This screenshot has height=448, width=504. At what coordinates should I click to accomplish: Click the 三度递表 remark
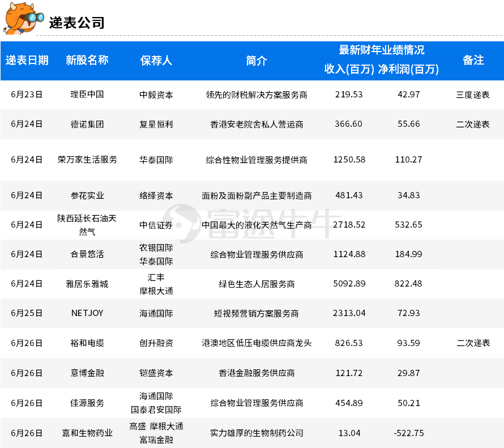[473, 95]
